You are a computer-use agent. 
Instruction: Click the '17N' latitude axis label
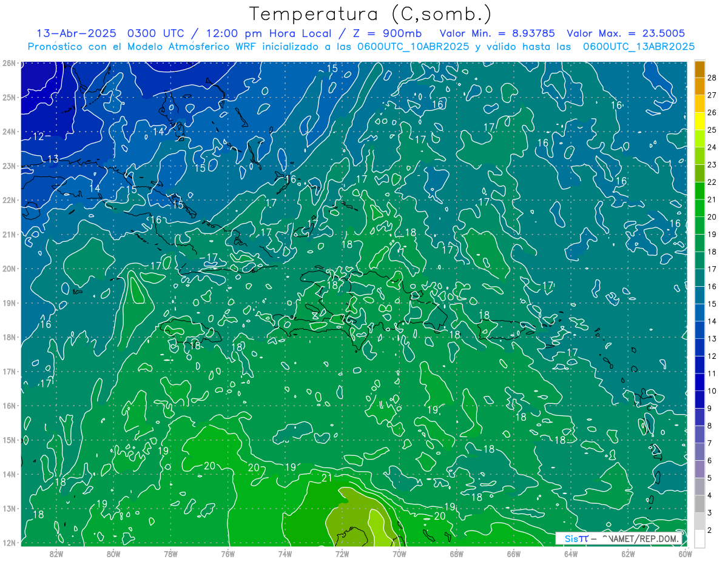pyautogui.click(x=8, y=371)
